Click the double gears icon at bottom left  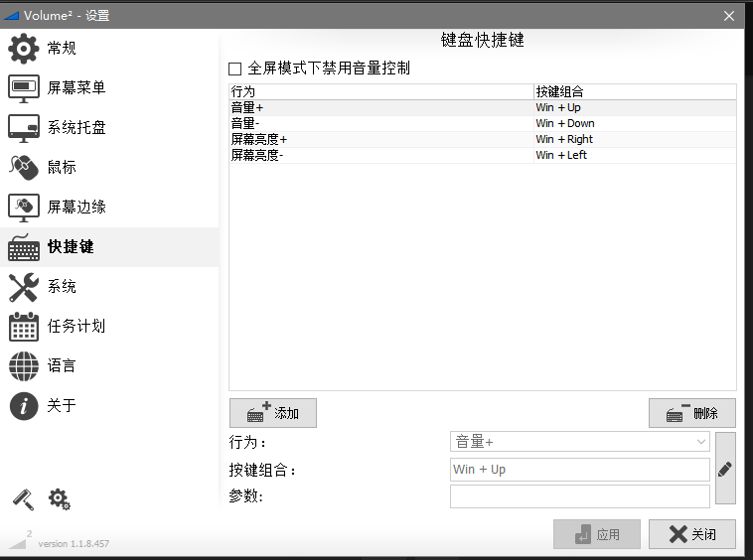[60, 498]
